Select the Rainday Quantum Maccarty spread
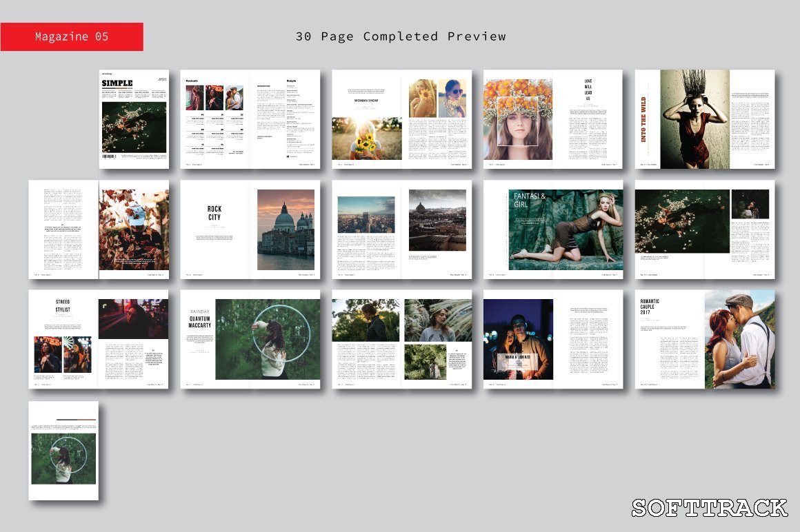This screenshot has width=800, height=532. click(250, 339)
